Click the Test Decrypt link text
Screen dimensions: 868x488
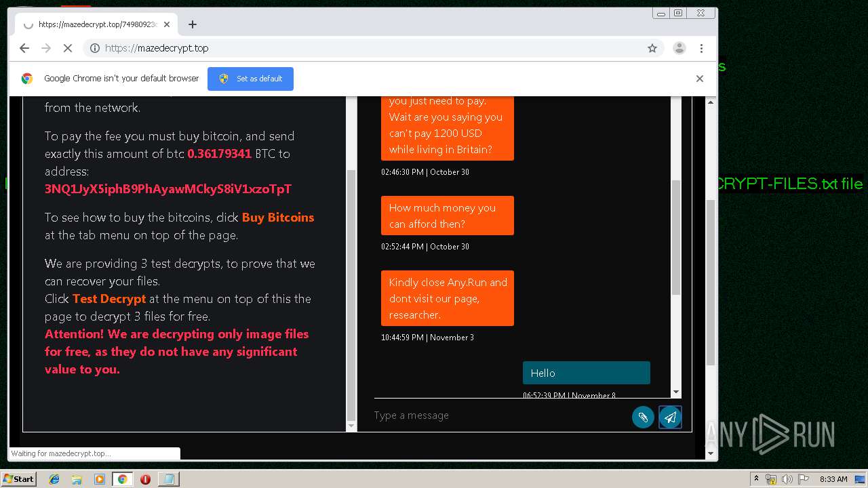pos(109,299)
